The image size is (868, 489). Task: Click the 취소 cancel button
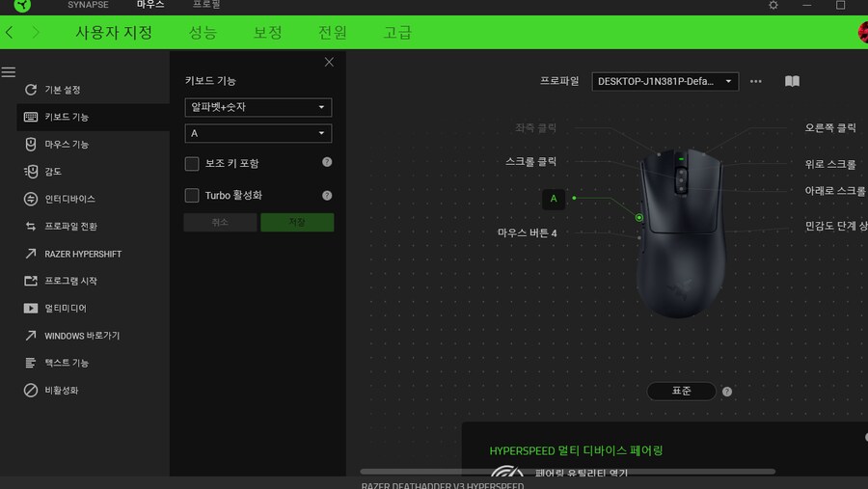coord(220,222)
